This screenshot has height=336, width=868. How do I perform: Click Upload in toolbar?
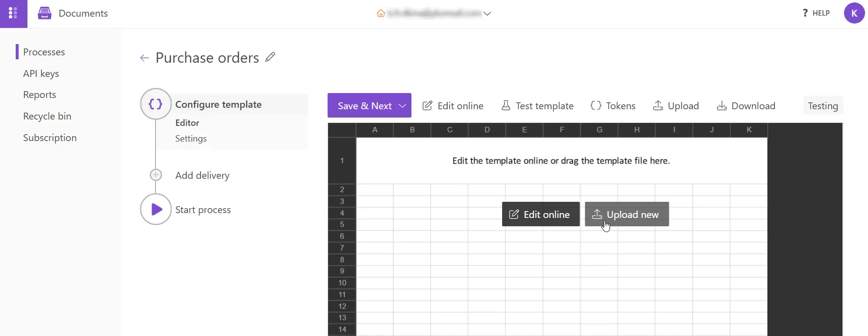coord(676,106)
